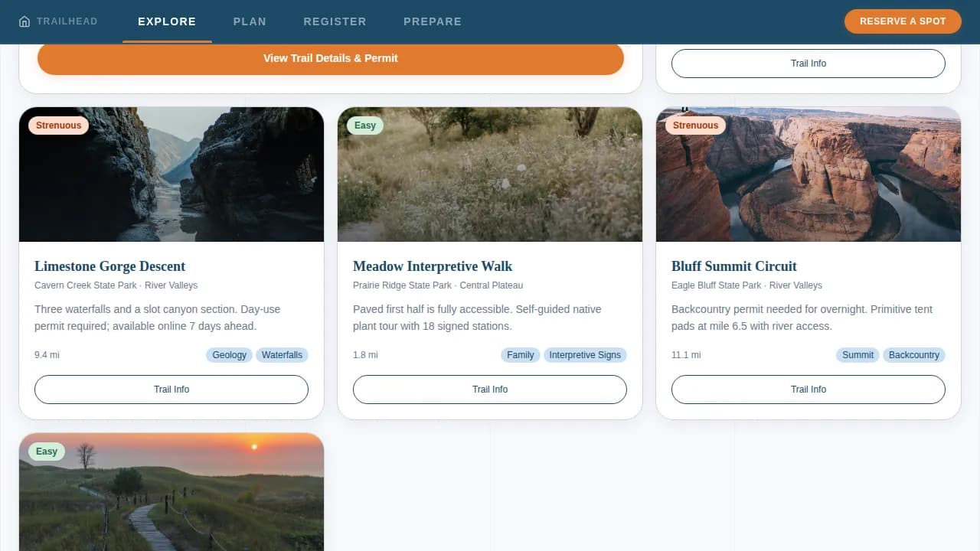The width and height of the screenshot is (980, 551).
Task: Click the Bluff Summit horseshoe bend photo
Action: (808, 174)
